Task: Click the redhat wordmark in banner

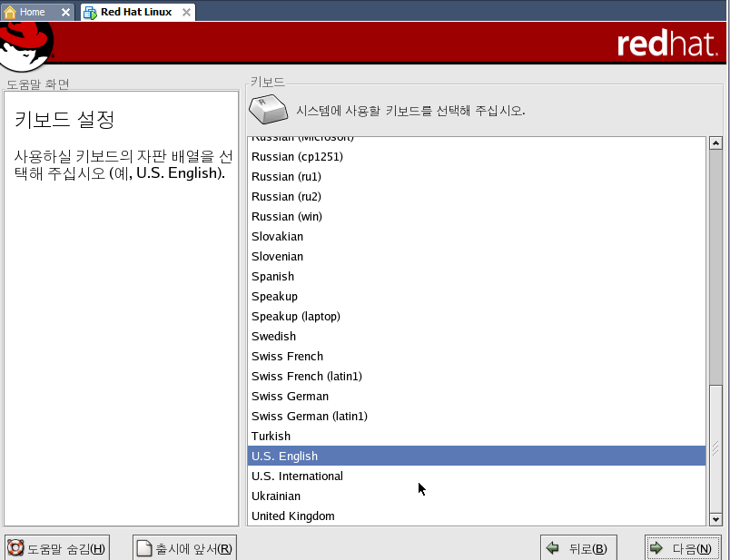Action: (667, 44)
